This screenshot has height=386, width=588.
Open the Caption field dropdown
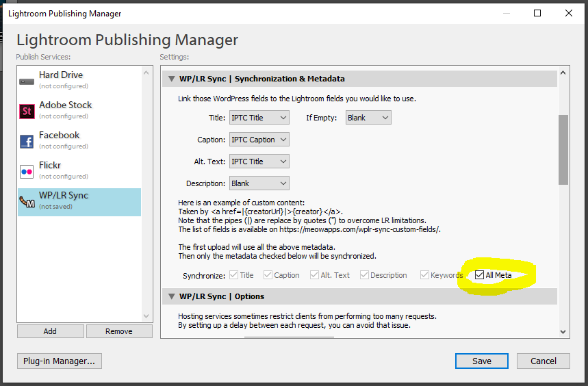(x=259, y=140)
